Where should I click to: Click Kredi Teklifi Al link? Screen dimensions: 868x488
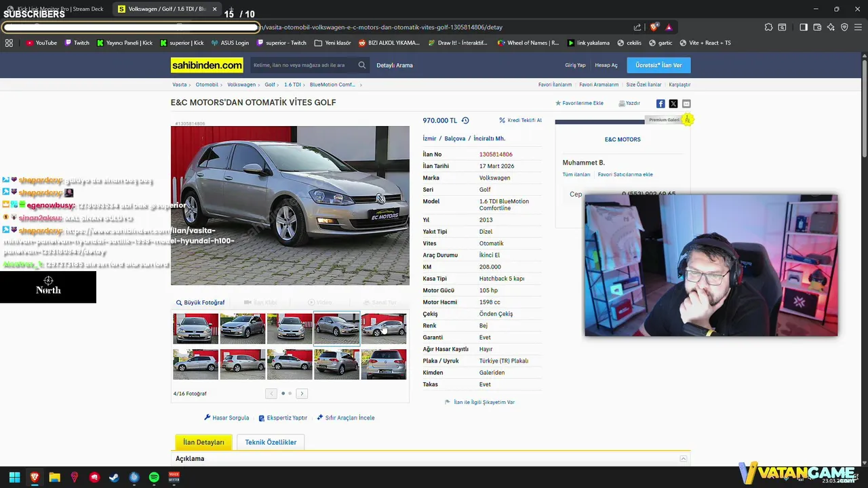tap(521, 120)
